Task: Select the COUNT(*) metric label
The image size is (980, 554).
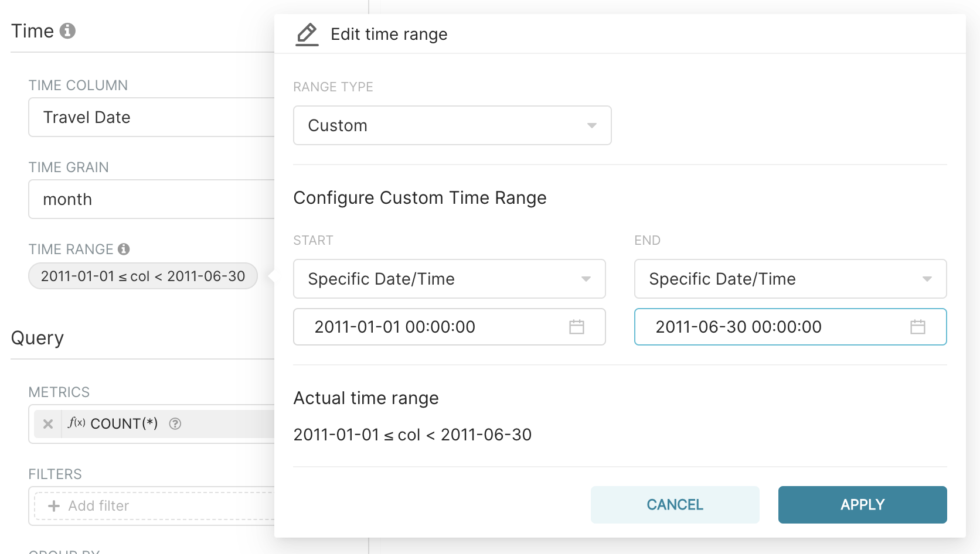Action: [124, 424]
